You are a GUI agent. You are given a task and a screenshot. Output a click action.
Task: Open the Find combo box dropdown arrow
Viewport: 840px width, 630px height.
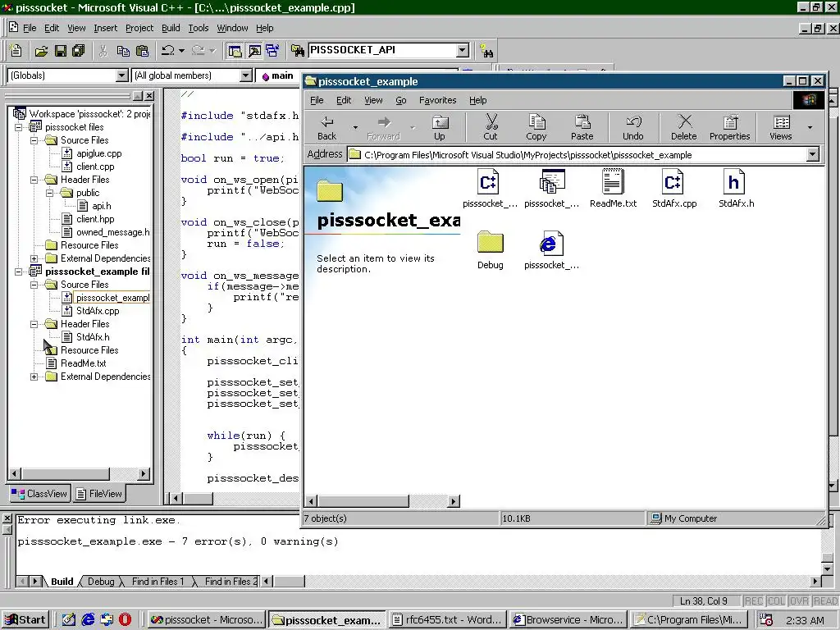(463, 50)
